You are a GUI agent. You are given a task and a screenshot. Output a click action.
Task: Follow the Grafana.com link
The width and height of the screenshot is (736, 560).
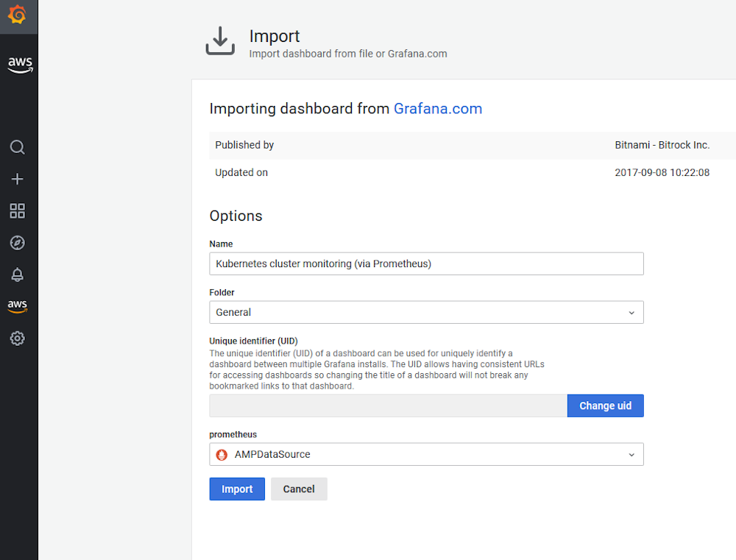tap(438, 109)
